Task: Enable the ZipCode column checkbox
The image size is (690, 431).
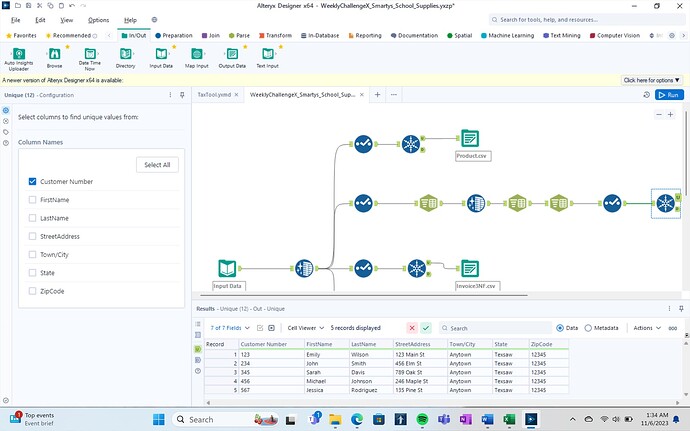Action: click(x=33, y=291)
